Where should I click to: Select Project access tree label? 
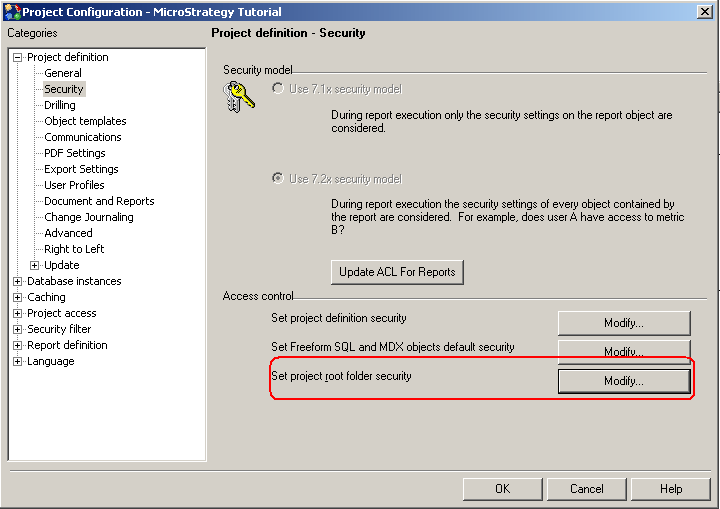tap(62, 313)
